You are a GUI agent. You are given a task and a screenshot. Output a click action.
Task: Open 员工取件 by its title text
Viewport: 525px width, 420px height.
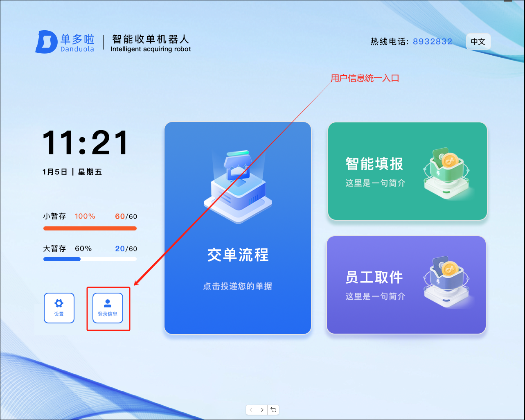374,278
